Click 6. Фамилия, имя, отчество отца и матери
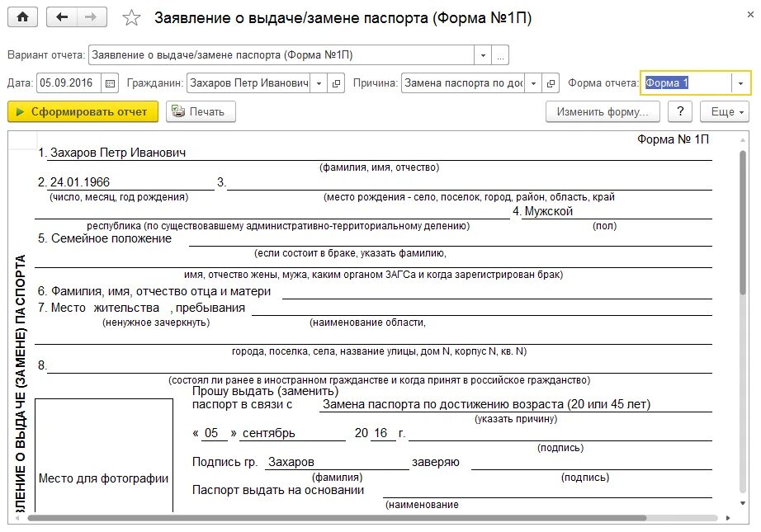 [154, 291]
